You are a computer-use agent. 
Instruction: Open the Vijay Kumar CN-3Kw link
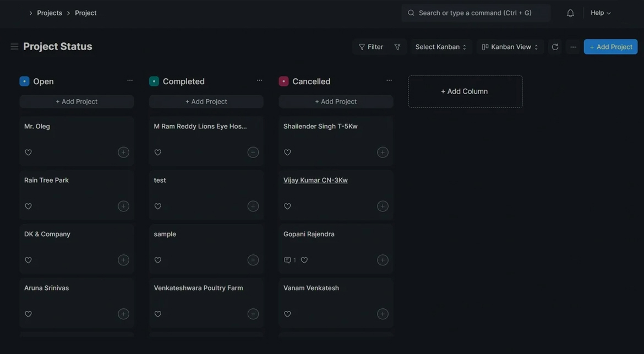pos(315,180)
